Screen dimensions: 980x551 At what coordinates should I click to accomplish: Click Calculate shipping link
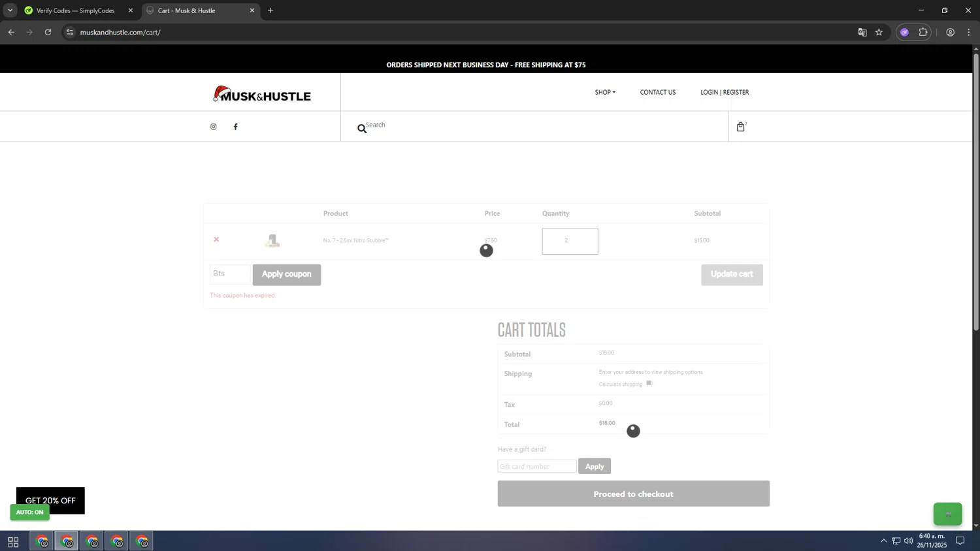(x=621, y=384)
